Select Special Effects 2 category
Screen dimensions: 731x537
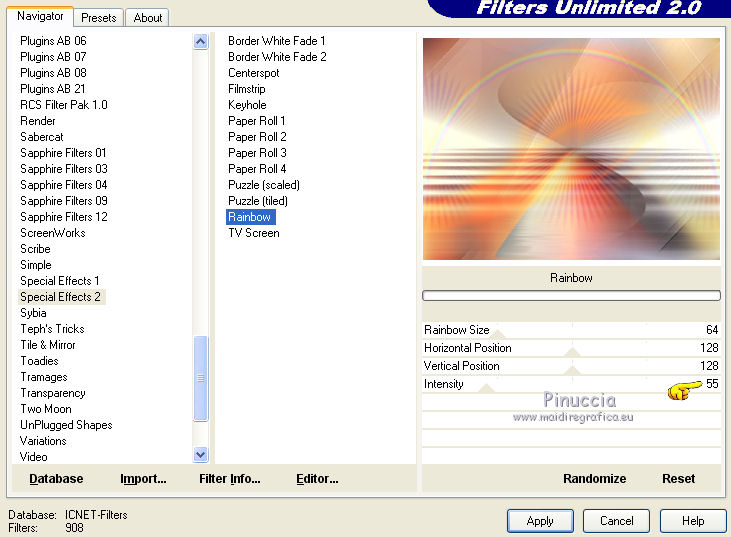pyautogui.click(x=61, y=297)
